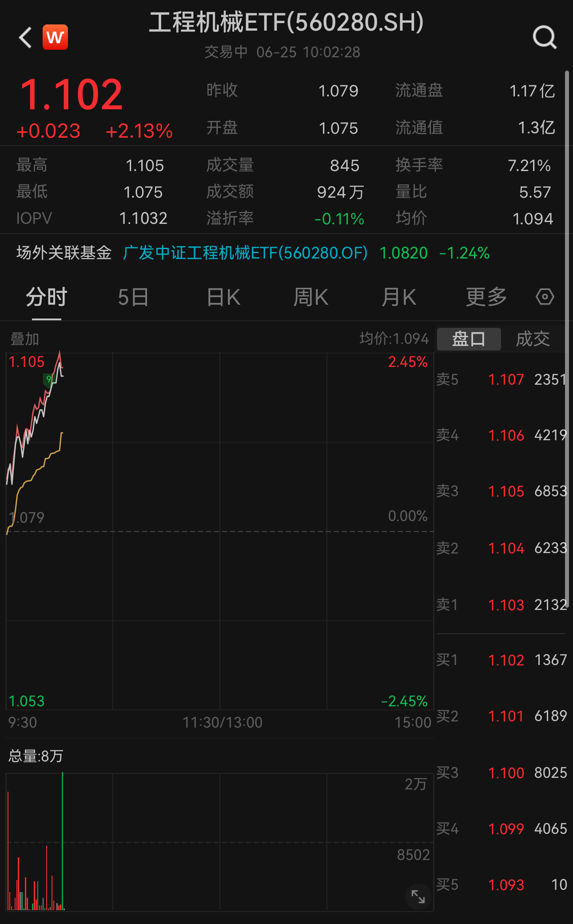Select 卖5 row at 1.107
573x924 pixels.
(x=502, y=379)
